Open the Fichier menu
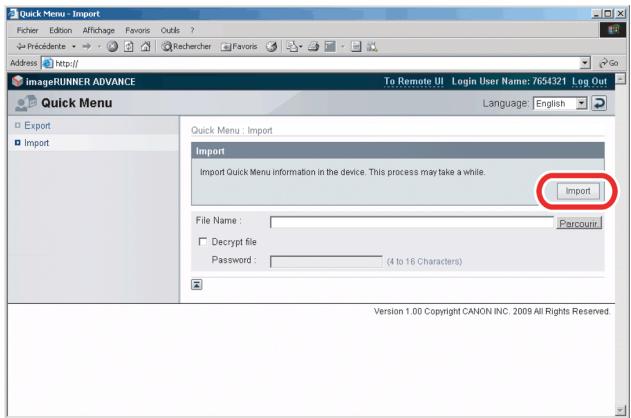Screen dimensions: 631x418 pyautogui.click(x=27, y=30)
